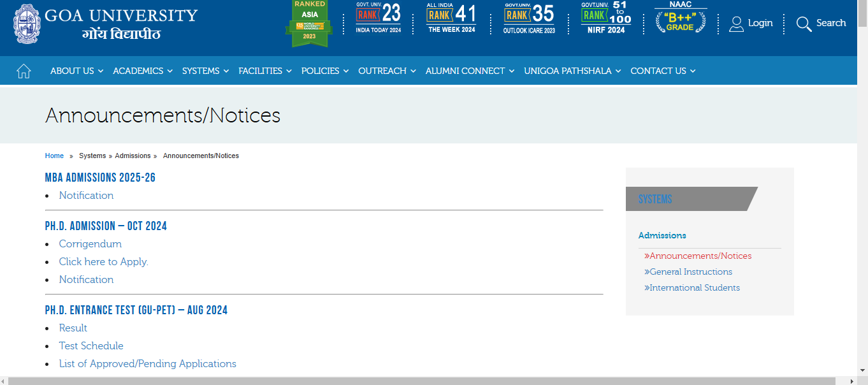Open Ph.D. Admission Oct 2024 Notification link
This screenshot has width=868, height=385.
tap(86, 280)
